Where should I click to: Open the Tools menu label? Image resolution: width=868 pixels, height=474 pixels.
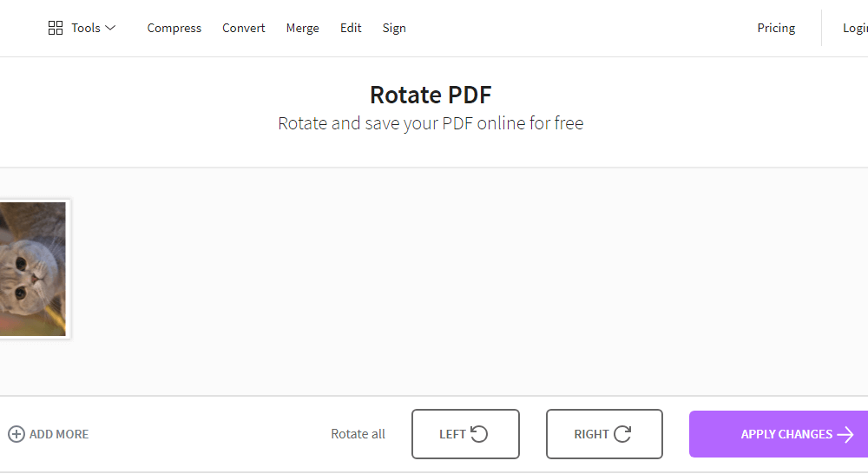86,28
